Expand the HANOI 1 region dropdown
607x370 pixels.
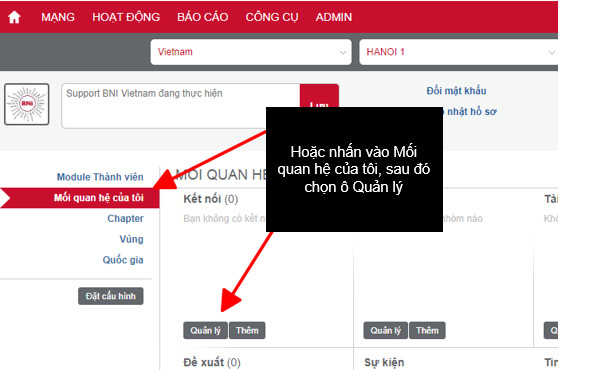coord(458,52)
